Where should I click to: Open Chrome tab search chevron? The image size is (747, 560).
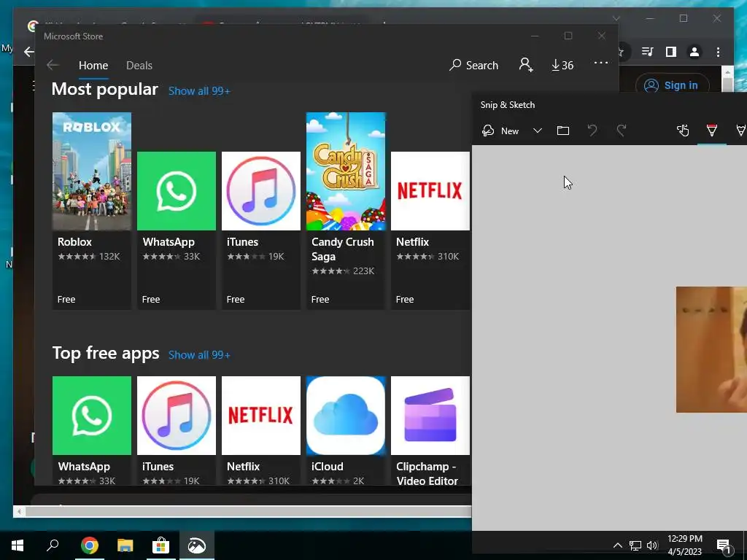(x=616, y=18)
